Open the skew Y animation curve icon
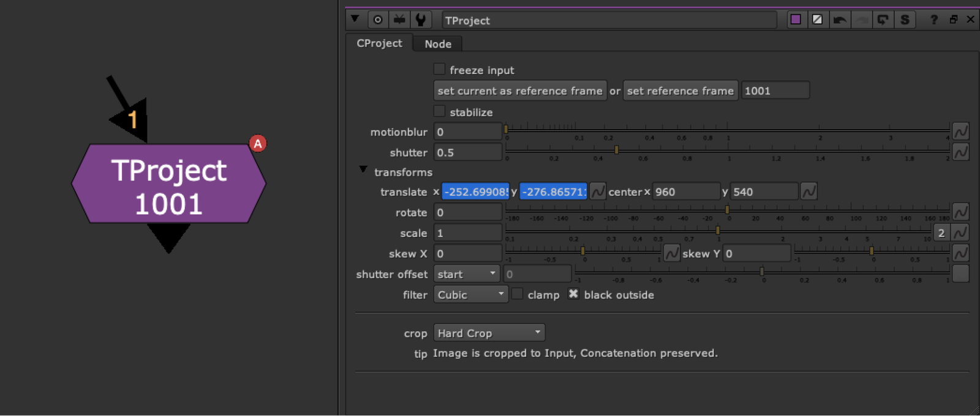The width and height of the screenshot is (980, 416). click(x=960, y=253)
